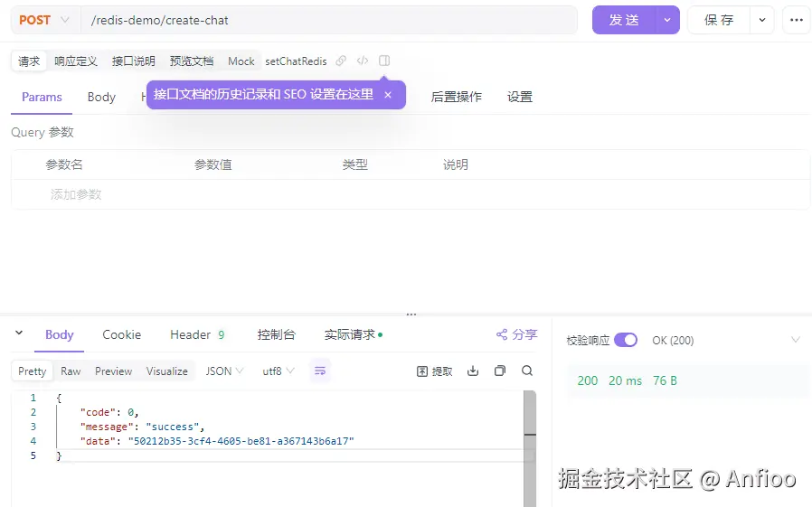Image resolution: width=812 pixels, height=507 pixels.
Task: Click the response body vertical scrollbar
Action: 529,448
